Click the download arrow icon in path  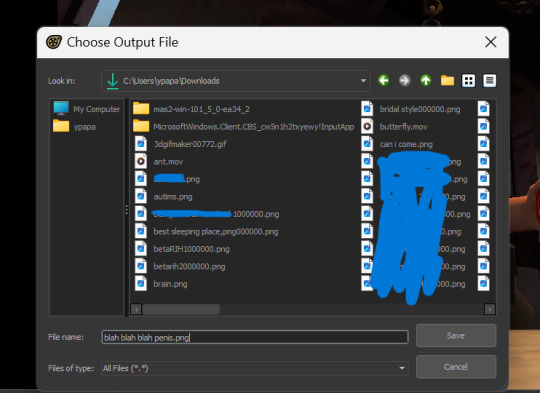(113, 81)
